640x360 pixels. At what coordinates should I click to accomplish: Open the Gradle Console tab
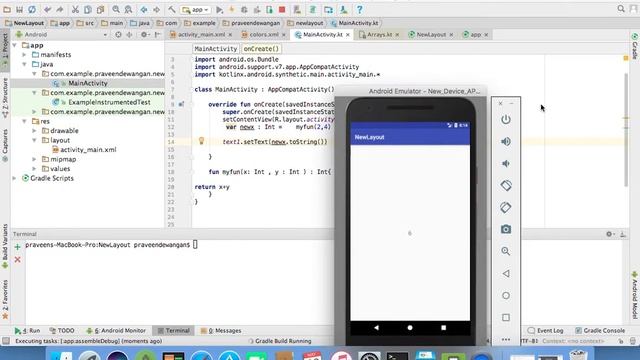pos(600,331)
